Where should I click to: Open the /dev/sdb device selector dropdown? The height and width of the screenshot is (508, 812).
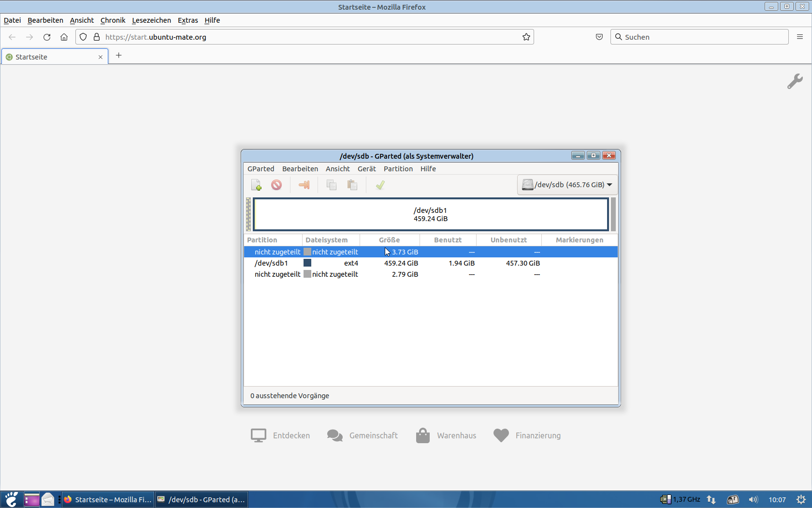pyautogui.click(x=567, y=185)
